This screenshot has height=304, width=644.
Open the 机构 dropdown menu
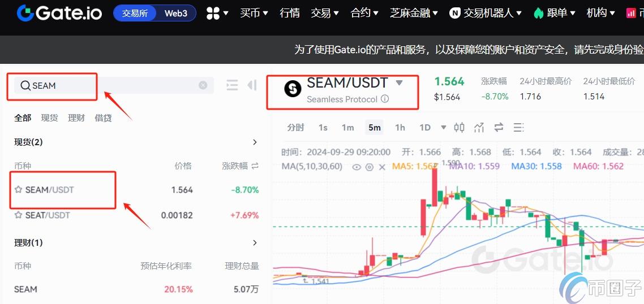(x=600, y=13)
